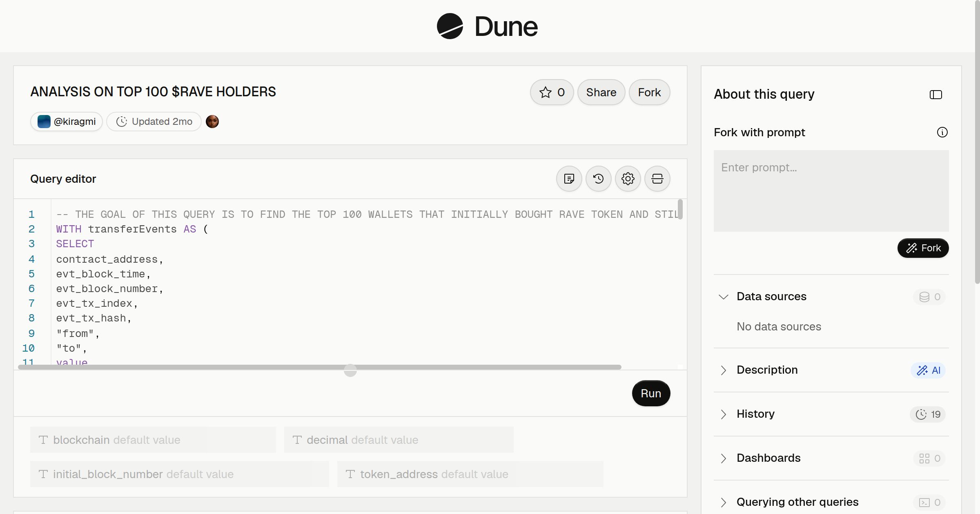Screen dimensions: 980x514
Task: Click the Querying other queries count badge
Action: click(929, 502)
